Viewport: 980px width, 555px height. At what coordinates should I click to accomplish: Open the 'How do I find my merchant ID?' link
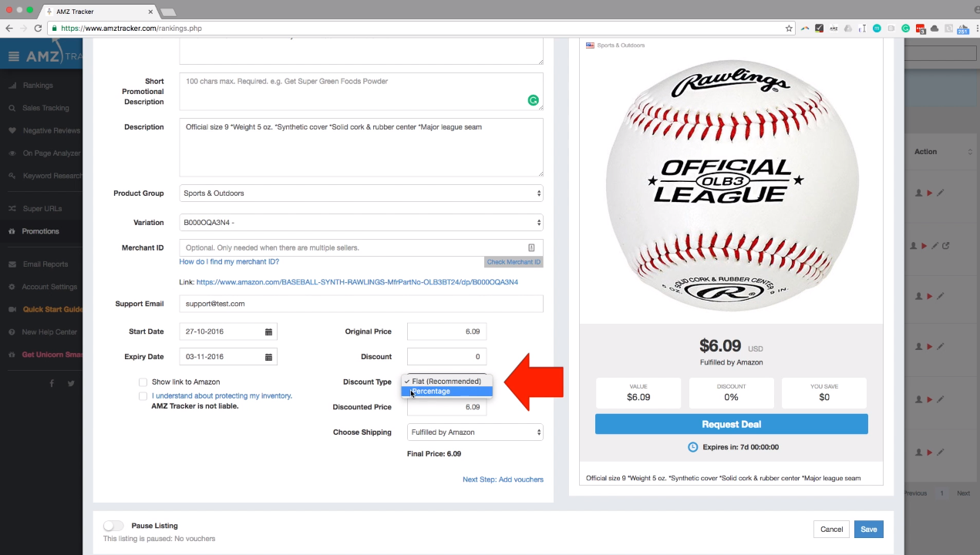229,262
